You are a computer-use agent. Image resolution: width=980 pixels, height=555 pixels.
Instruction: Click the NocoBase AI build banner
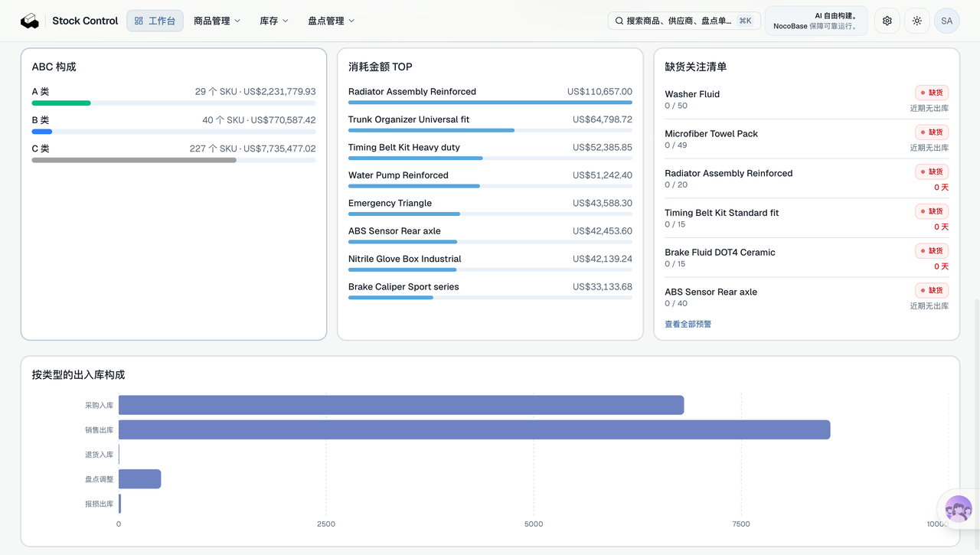pyautogui.click(x=816, y=21)
